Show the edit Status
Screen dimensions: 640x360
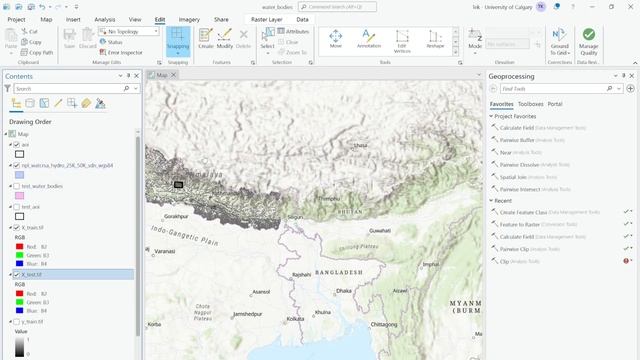[x=111, y=42]
